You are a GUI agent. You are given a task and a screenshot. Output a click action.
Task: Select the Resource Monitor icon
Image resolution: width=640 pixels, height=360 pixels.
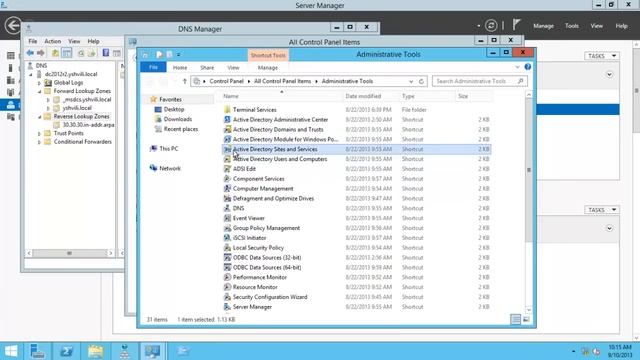227,287
